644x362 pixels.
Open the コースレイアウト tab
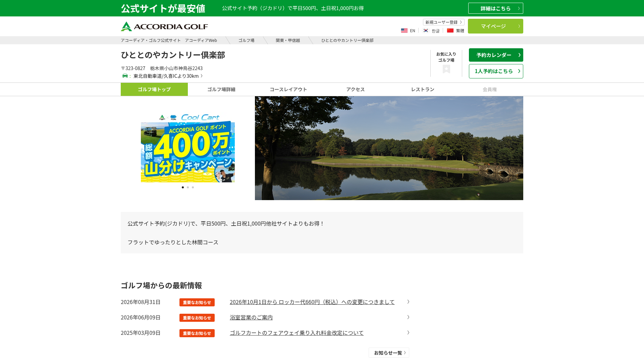pos(288,89)
